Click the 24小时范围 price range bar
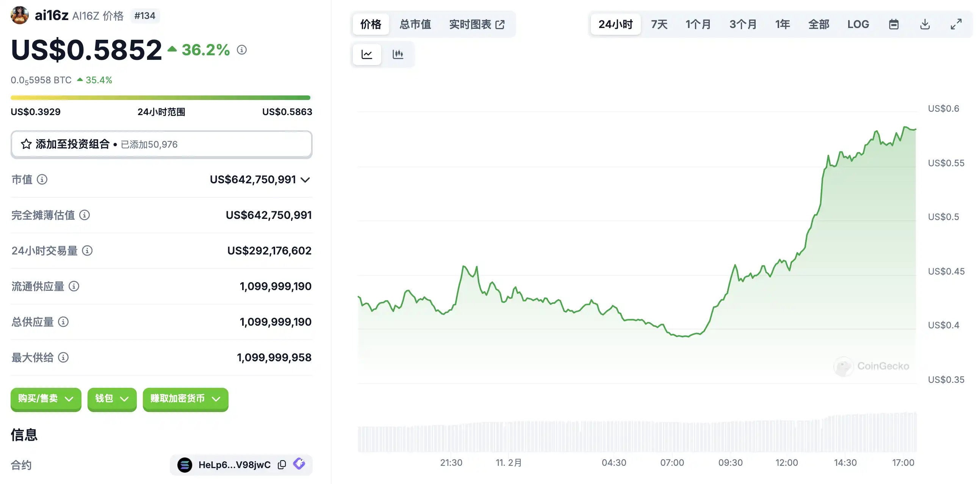Image resolution: width=980 pixels, height=484 pixels. (x=161, y=98)
